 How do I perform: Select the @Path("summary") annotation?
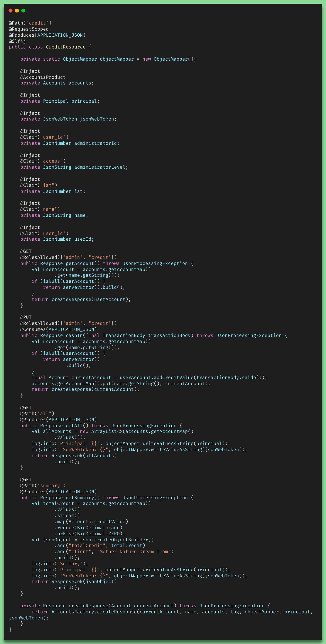click(43, 485)
